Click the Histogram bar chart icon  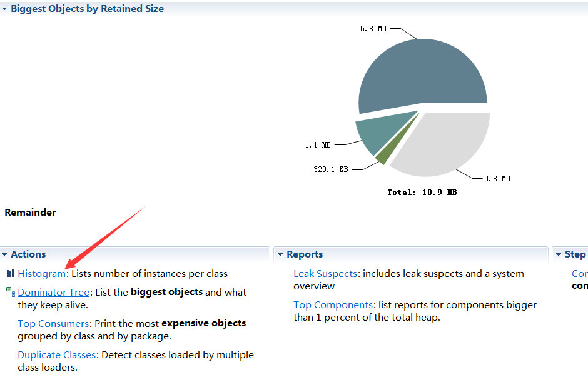[x=10, y=274]
